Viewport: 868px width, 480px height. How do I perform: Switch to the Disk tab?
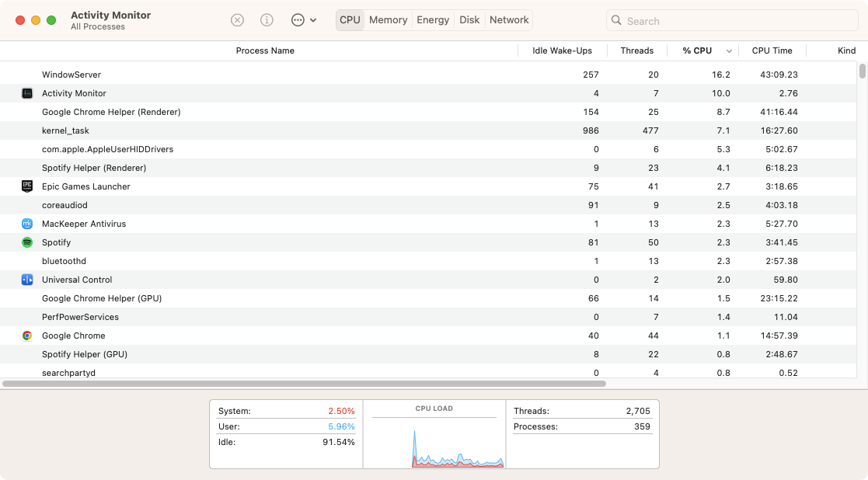coord(469,20)
